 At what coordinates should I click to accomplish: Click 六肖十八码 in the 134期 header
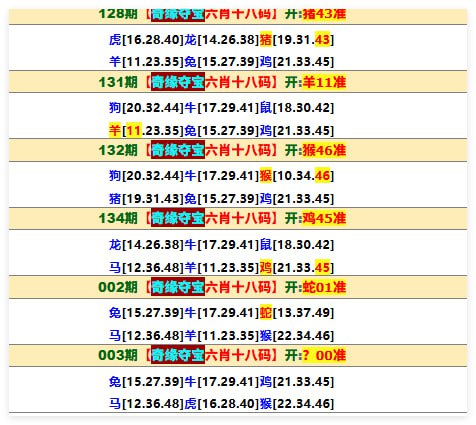[238, 218]
